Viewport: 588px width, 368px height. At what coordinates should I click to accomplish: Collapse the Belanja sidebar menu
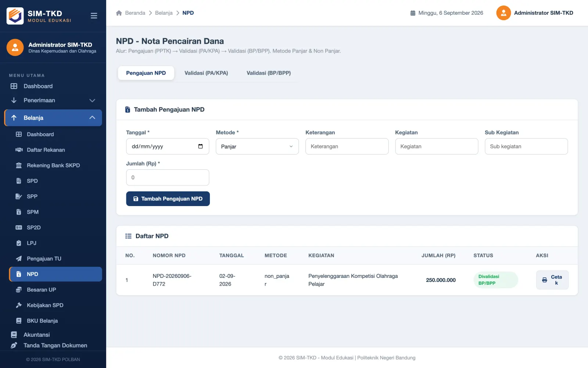[x=53, y=118]
